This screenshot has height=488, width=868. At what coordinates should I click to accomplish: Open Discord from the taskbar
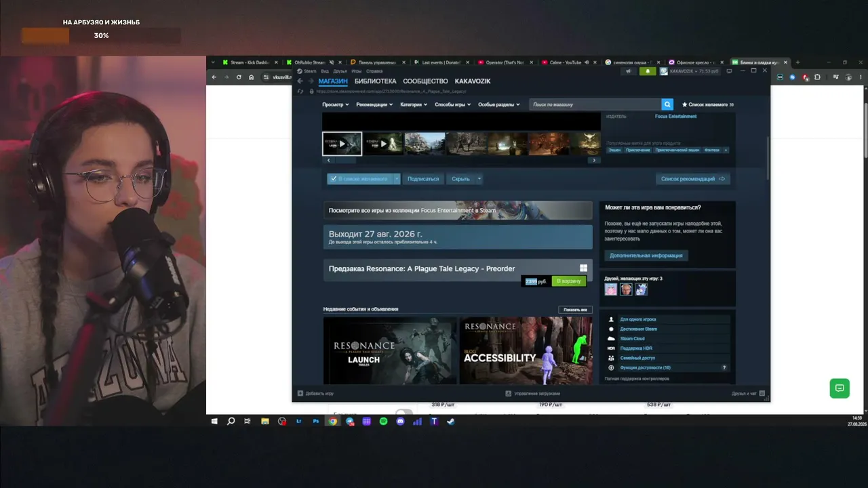(x=400, y=421)
